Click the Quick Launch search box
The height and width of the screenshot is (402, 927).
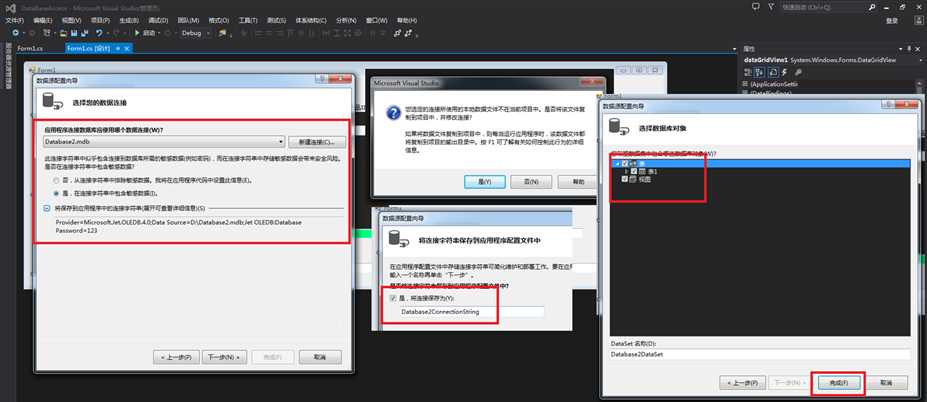coord(829,7)
